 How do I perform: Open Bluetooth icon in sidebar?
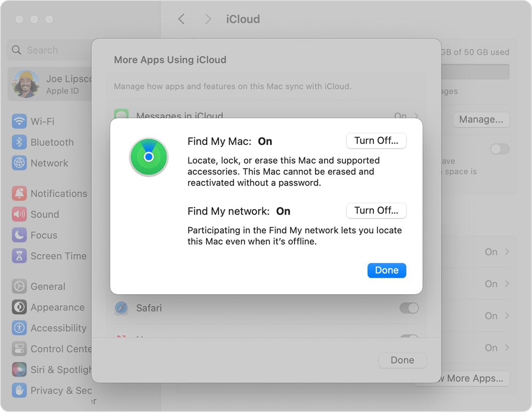click(19, 142)
